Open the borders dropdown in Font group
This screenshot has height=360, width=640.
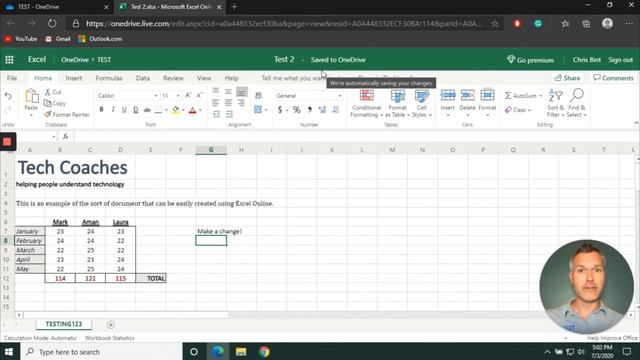coord(166,110)
